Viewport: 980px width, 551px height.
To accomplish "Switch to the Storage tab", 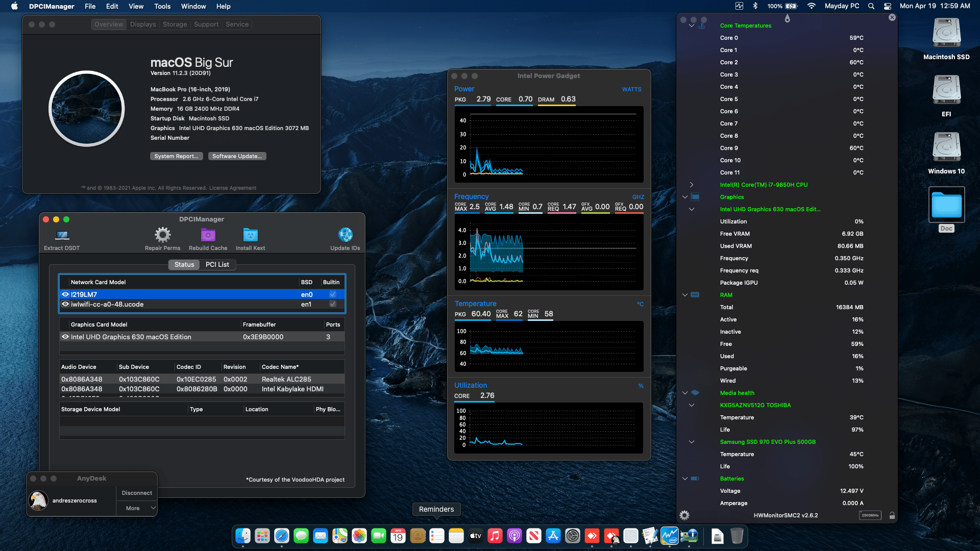I will coord(175,24).
